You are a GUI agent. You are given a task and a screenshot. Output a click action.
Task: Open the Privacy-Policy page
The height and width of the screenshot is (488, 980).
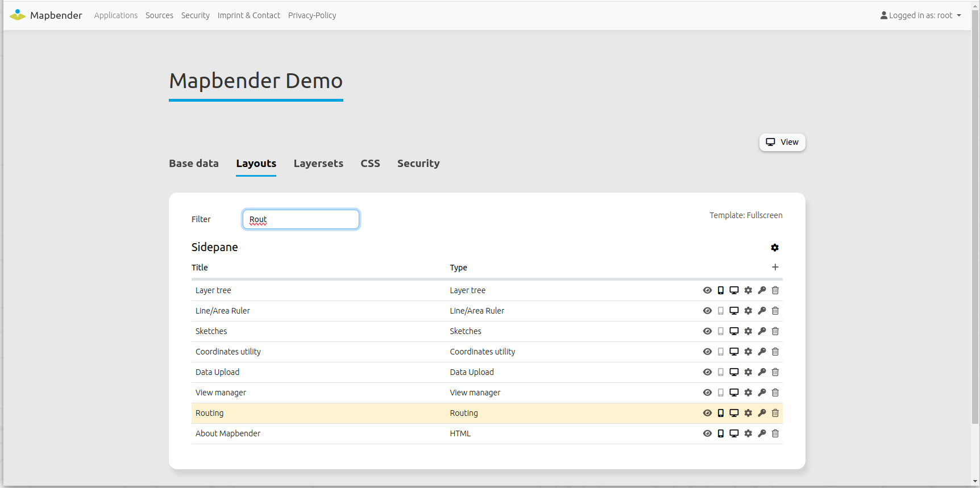tap(312, 15)
